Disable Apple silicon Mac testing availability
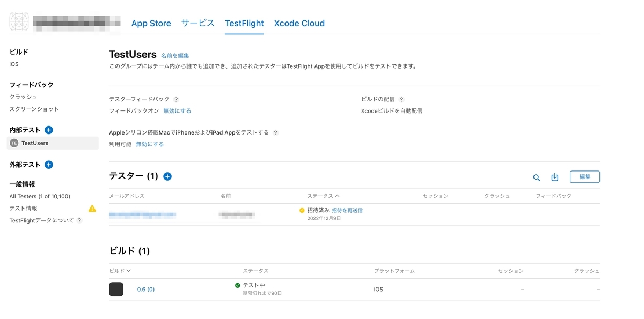644x319 pixels. 150,144
